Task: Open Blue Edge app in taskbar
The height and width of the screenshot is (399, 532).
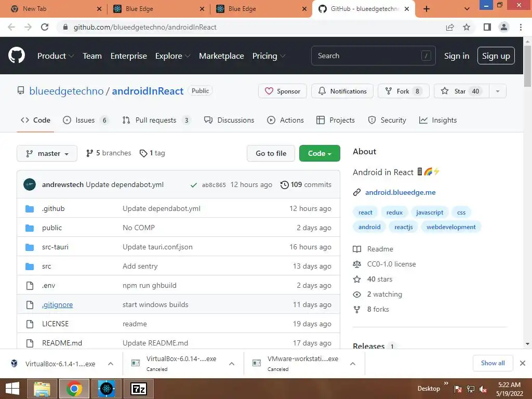Action: 107,389
